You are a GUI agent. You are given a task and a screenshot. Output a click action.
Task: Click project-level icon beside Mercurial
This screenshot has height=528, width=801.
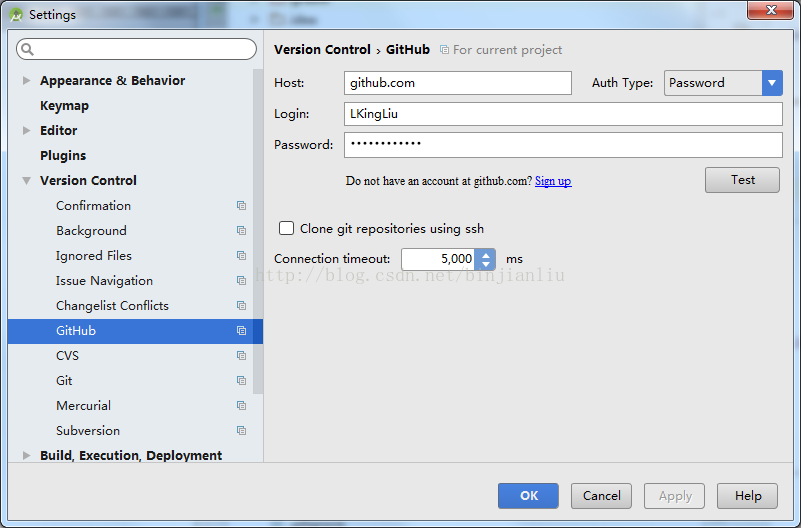[242, 405]
